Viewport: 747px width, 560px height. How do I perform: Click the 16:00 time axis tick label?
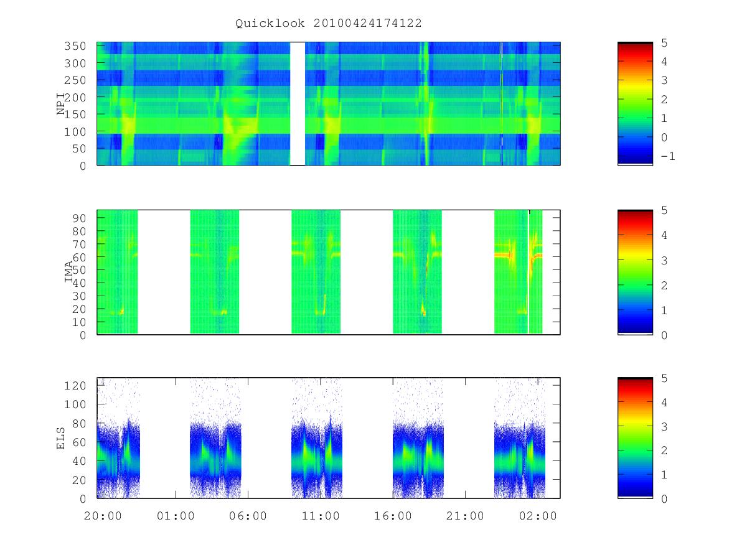tap(393, 516)
